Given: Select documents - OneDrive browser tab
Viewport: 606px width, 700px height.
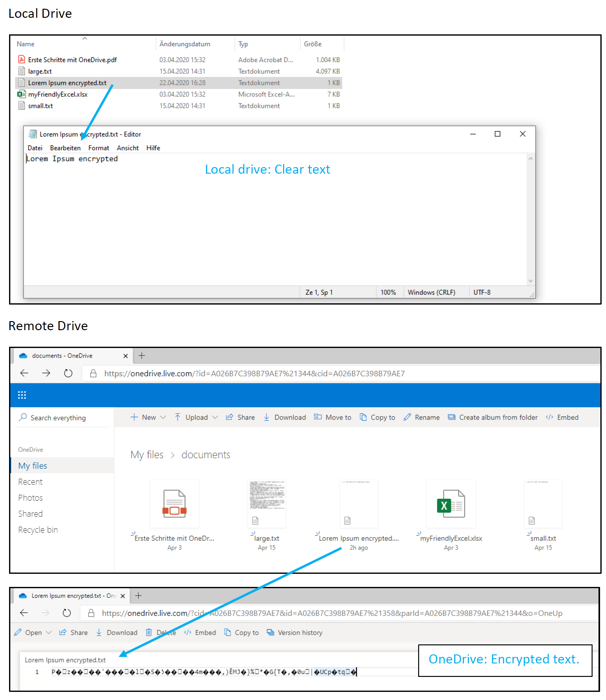Looking at the screenshot, I should click(x=73, y=355).
